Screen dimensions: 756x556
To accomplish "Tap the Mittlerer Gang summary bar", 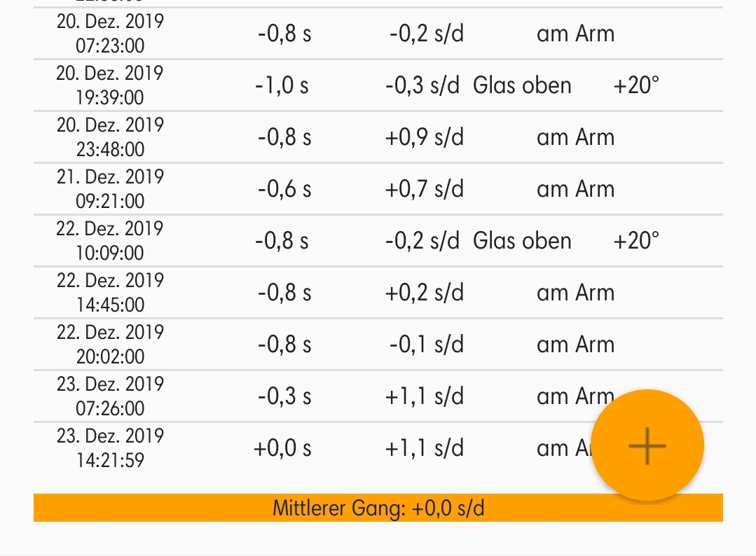I will [378, 508].
